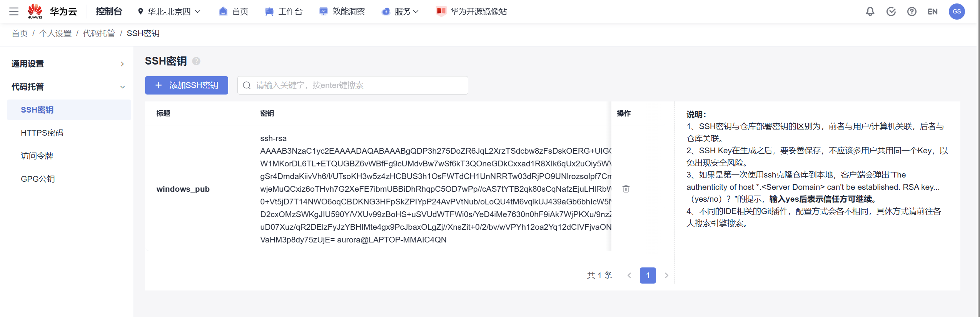Open the help question mark icon
The width and height of the screenshot is (980, 317).
(x=912, y=12)
